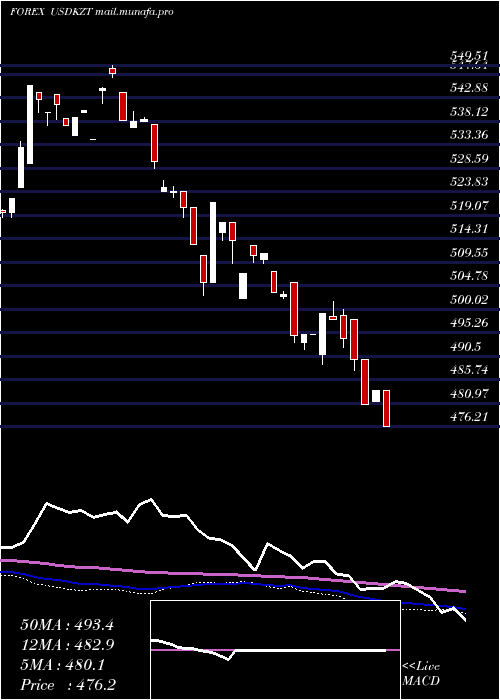Click the 490.5 price label
The height and width of the screenshot is (700, 500).
pos(465,347)
